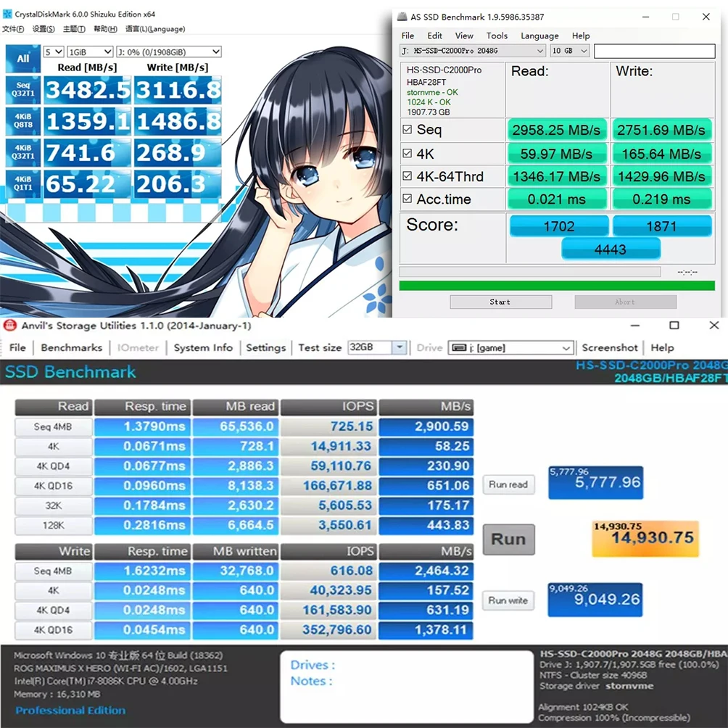Run the 4KiB Q32T1 test button
This screenshot has height=728, width=728.
point(22,152)
